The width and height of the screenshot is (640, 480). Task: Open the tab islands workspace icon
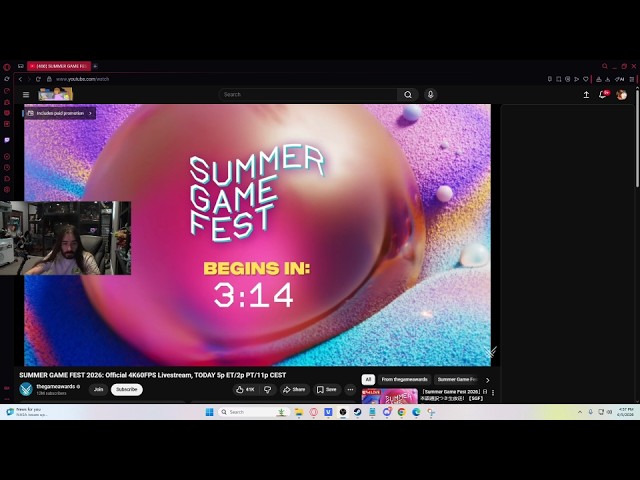coord(20,66)
